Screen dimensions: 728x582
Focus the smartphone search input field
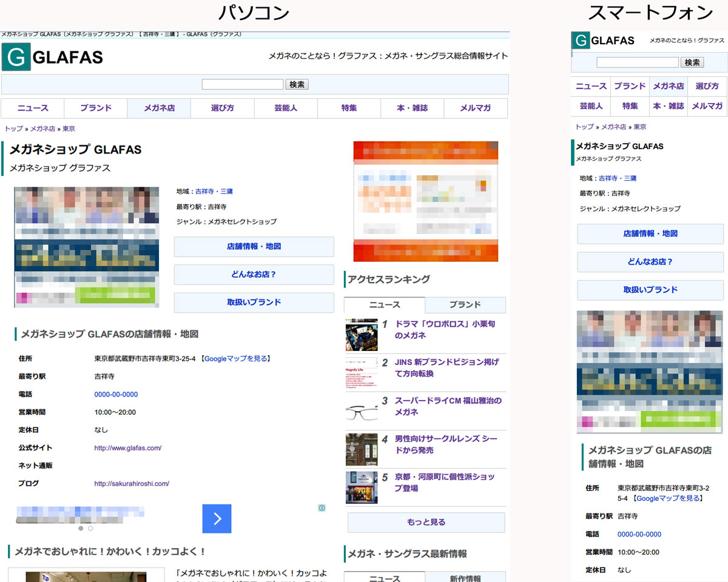pyautogui.click(x=638, y=62)
